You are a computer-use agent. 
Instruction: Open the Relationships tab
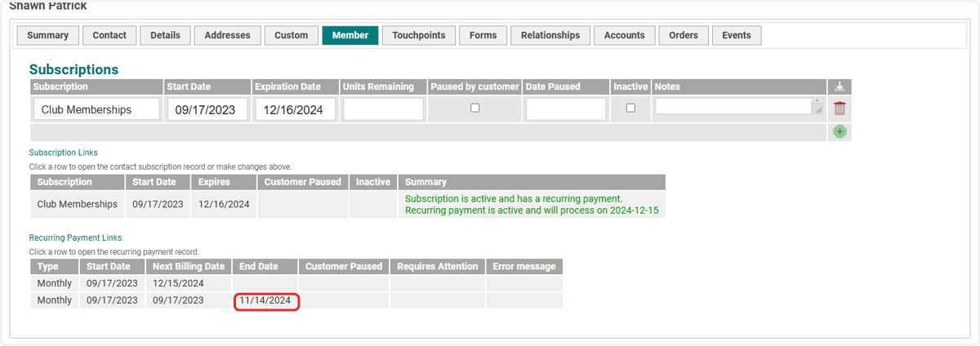pyautogui.click(x=550, y=35)
